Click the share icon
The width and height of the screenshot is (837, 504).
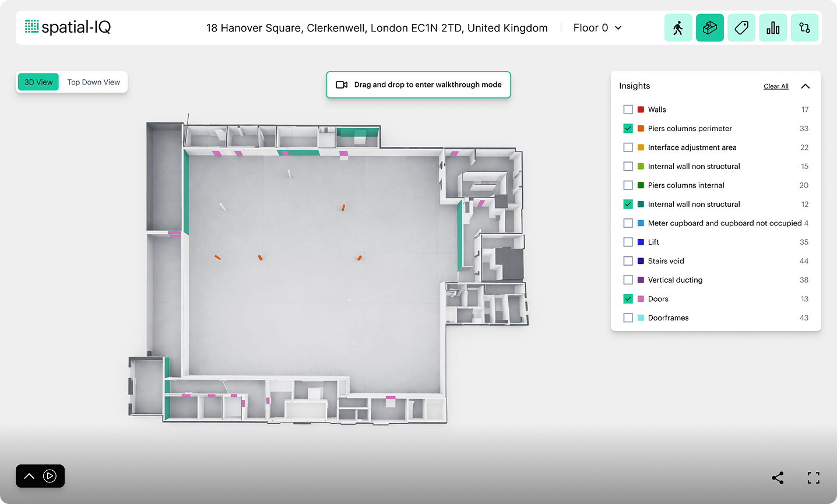pos(778,478)
